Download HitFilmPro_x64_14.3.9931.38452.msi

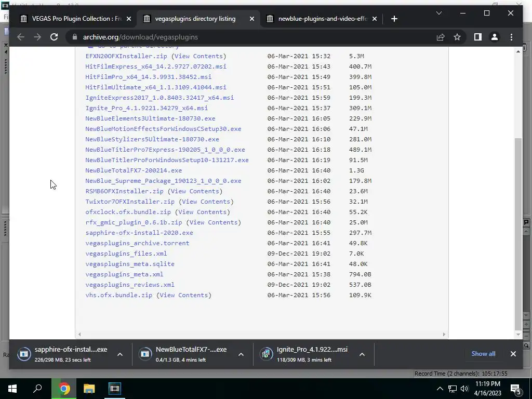click(148, 77)
